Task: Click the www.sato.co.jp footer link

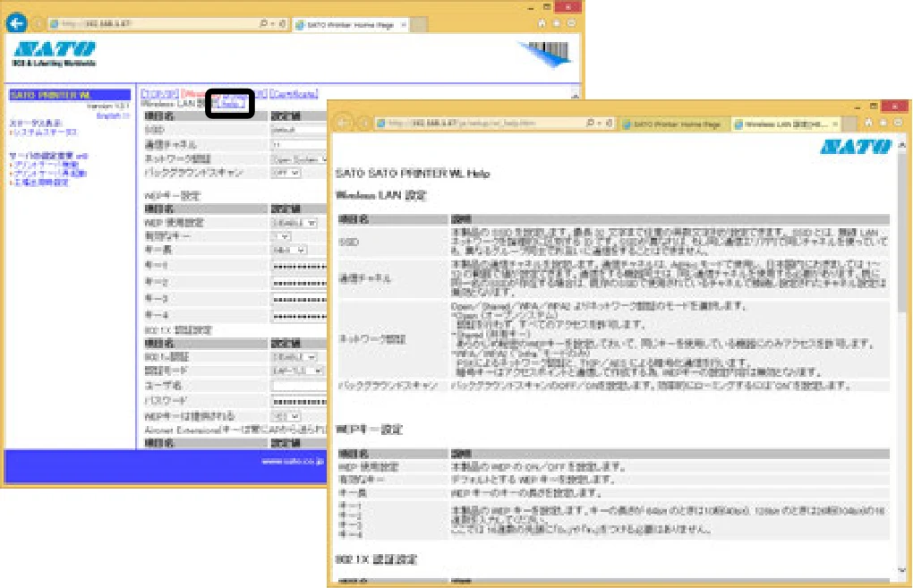Action: point(293,461)
